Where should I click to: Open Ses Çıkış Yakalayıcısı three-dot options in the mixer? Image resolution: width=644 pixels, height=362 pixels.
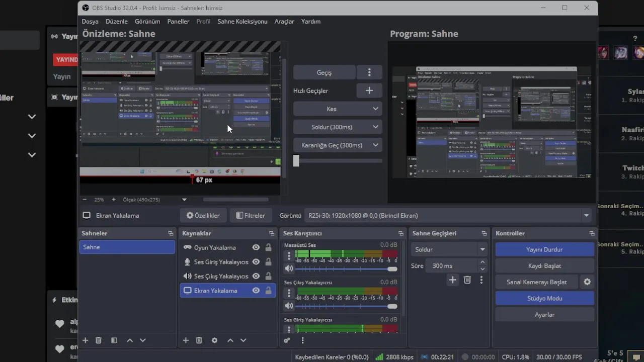(289, 293)
